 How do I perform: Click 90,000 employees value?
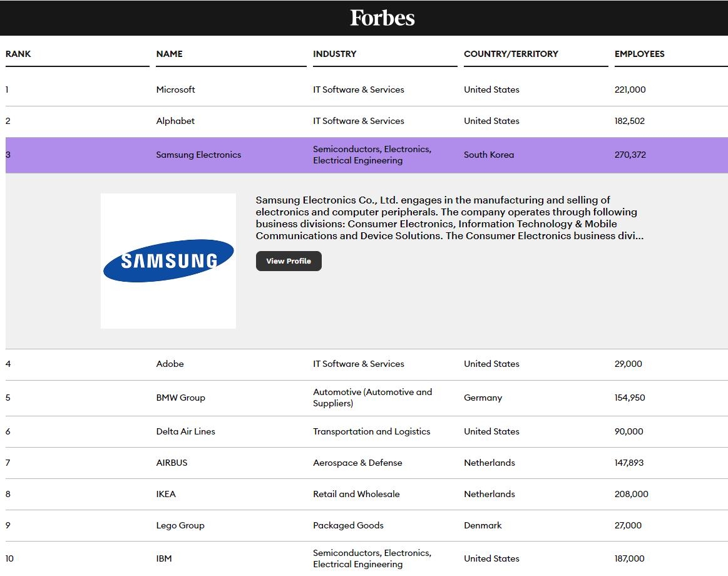(x=628, y=431)
